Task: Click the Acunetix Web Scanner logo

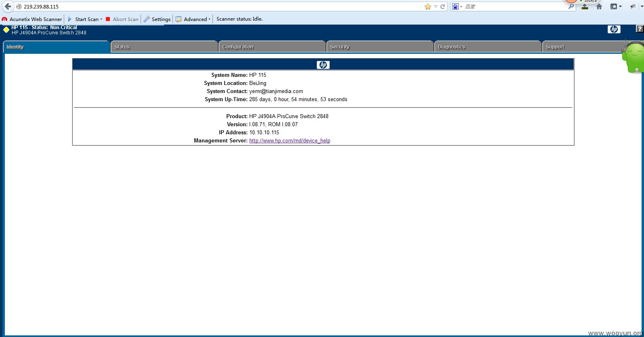Action: [x=4, y=19]
